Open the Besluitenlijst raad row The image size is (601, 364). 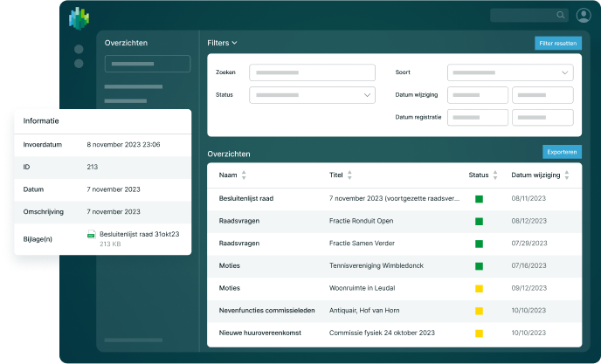[x=395, y=199]
